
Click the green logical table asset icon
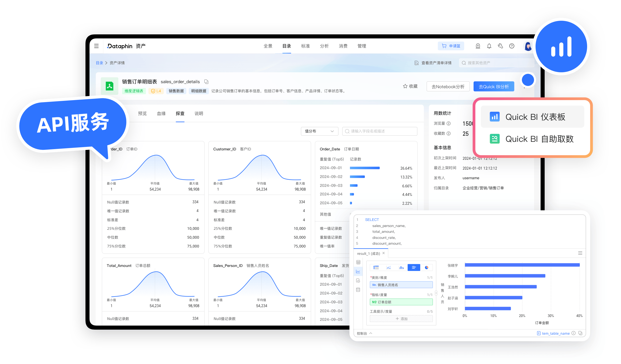pos(109,86)
